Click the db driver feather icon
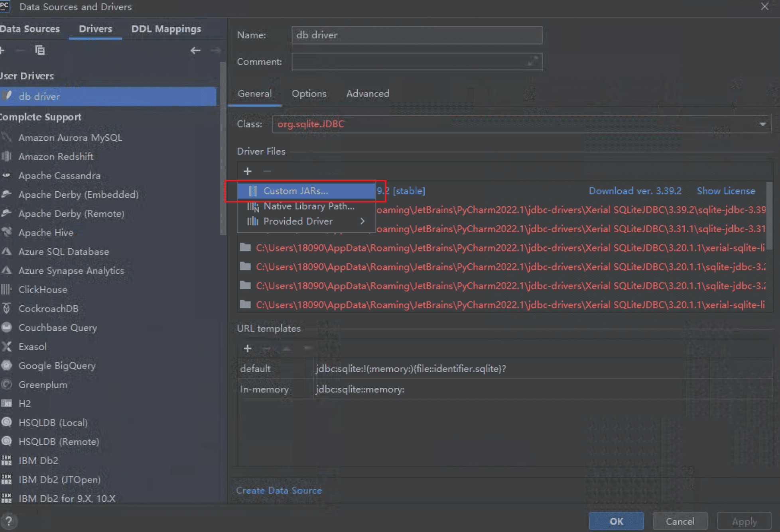The width and height of the screenshot is (780, 532). [7, 96]
